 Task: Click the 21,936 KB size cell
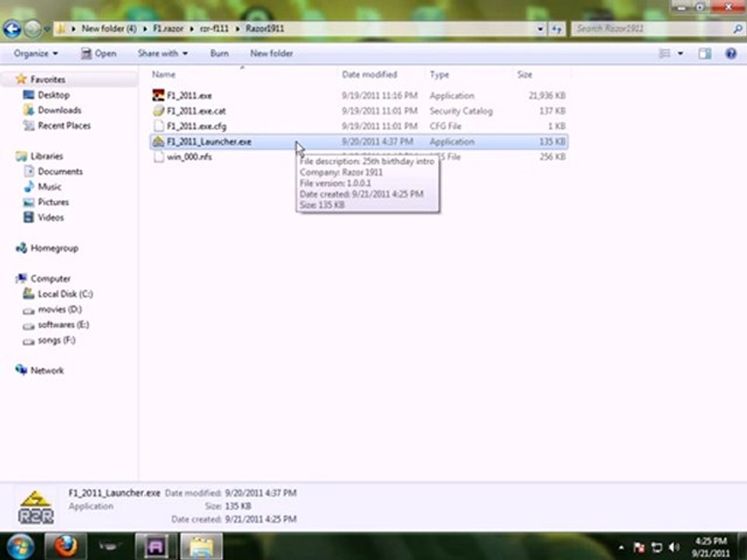coord(546,96)
